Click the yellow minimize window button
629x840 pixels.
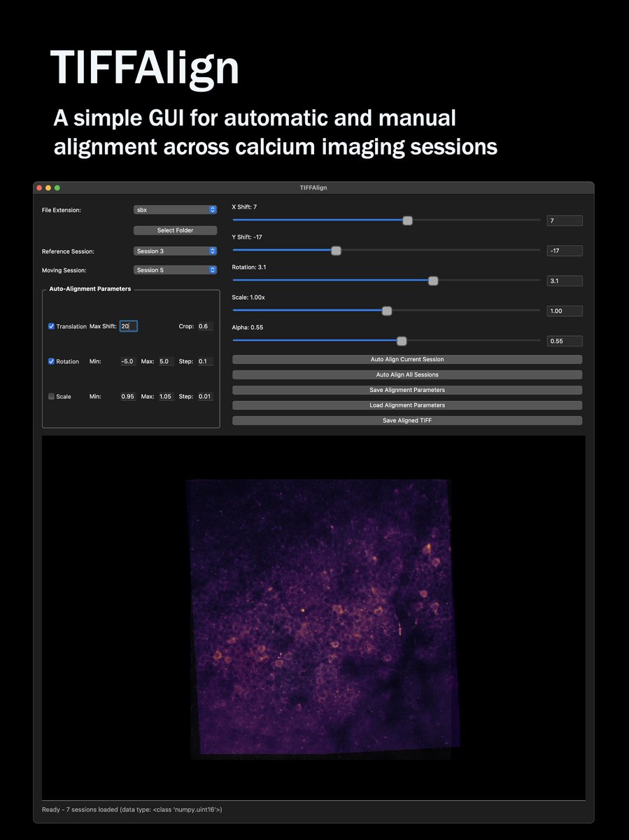(48, 188)
